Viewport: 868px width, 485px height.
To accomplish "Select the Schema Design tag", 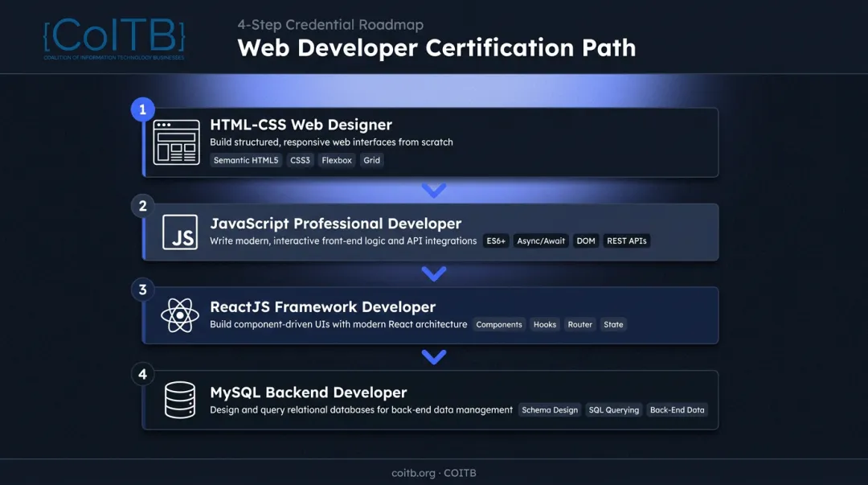I will [550, 409].
